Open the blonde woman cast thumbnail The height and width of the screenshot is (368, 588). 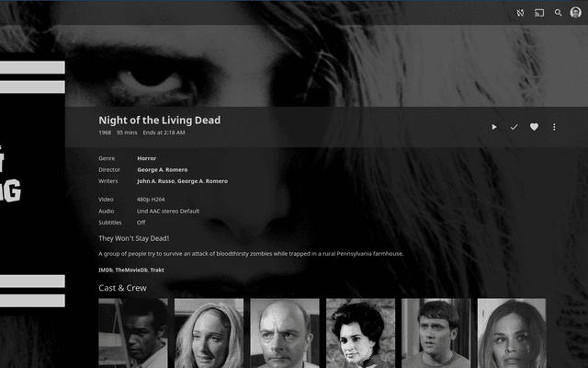click(x=209, y=333)
